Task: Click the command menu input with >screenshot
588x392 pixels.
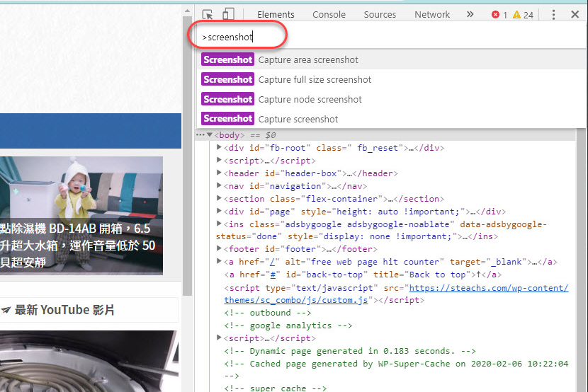Action: (x=391, y=37)
